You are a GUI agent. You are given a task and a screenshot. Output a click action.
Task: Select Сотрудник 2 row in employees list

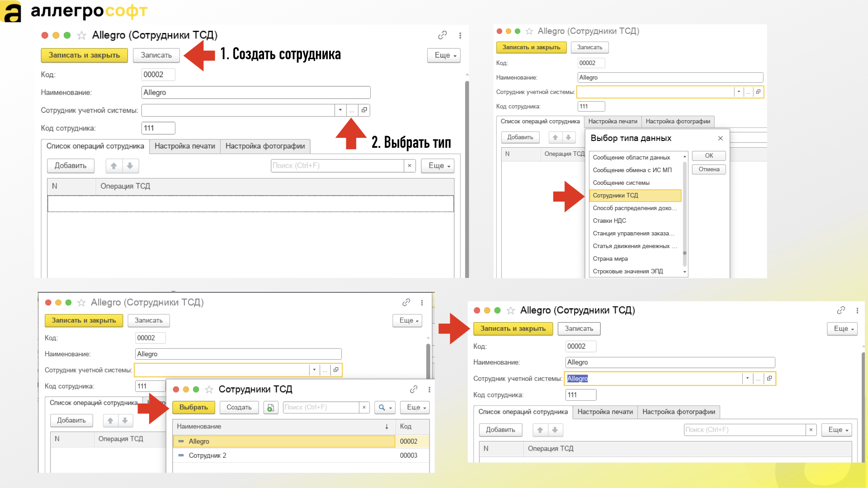pos(301,456)
